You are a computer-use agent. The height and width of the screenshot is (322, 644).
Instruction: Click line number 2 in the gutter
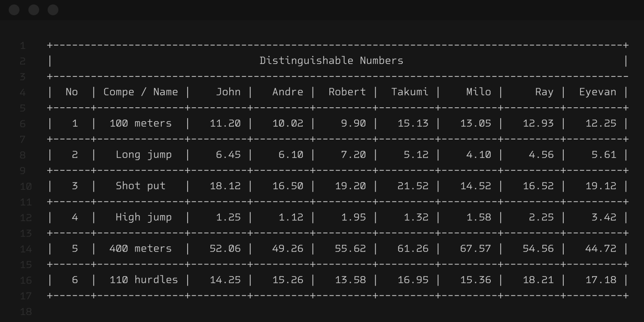pyautogui.click(x=23, y=61)
